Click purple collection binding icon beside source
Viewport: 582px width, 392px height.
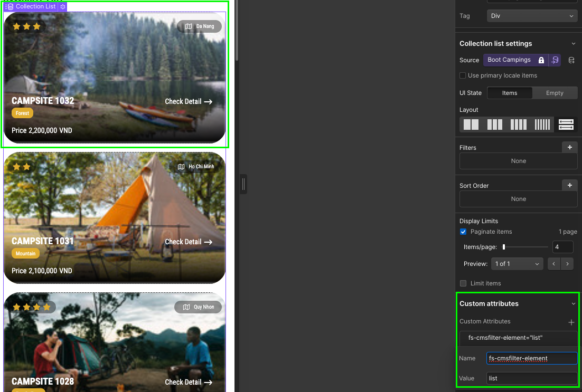point(555,60)
